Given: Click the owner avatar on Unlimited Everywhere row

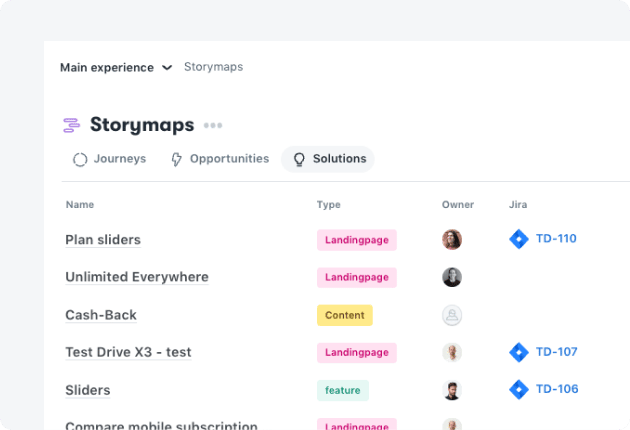Looking at the screenshot, I should coord(452,277).
